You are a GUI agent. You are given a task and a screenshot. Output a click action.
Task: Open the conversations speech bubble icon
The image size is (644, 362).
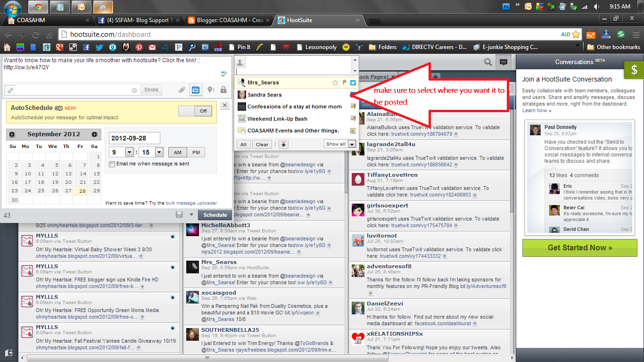point(503,62)
